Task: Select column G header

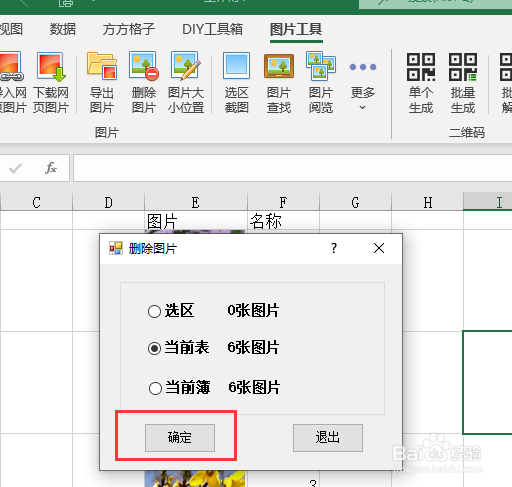Action: click(x=355, y=202)
